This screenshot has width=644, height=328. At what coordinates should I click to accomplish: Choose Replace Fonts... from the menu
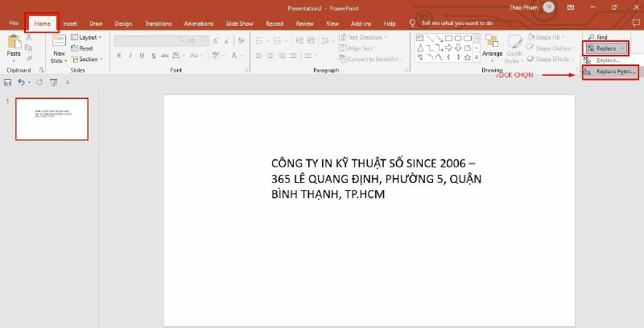610,72
